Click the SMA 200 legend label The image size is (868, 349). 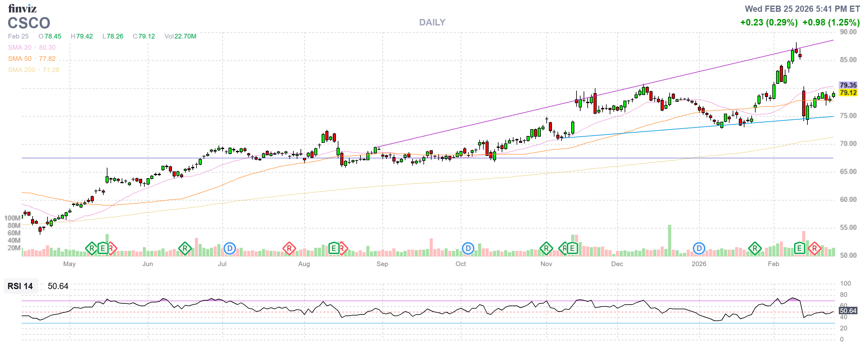point(21,70)
